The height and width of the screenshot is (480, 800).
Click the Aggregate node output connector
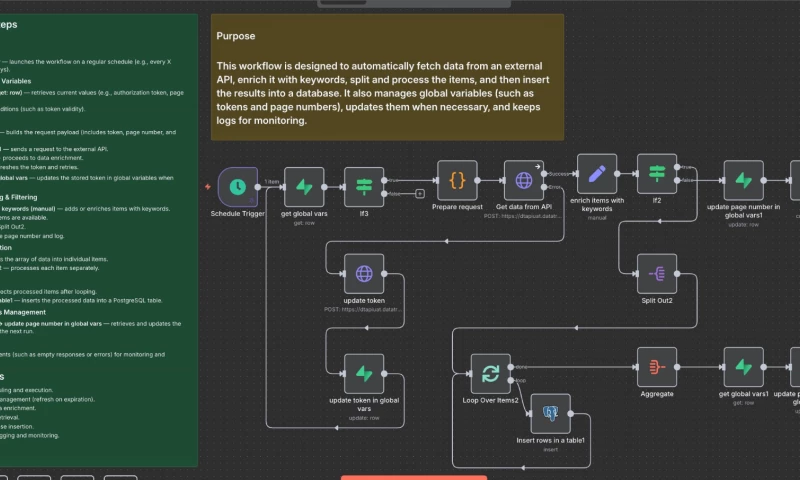677,367
